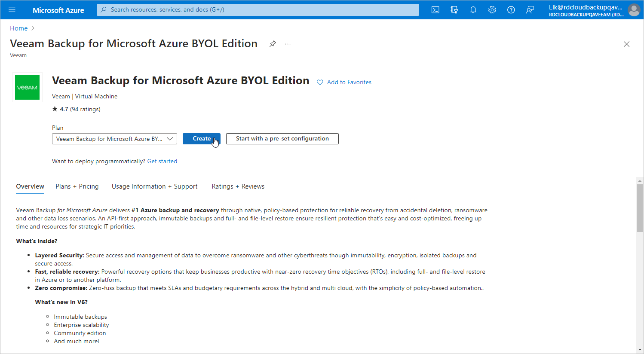
Task: Pin the Veeam Backup page to the dashboard
Action: (x=273, y=44)
